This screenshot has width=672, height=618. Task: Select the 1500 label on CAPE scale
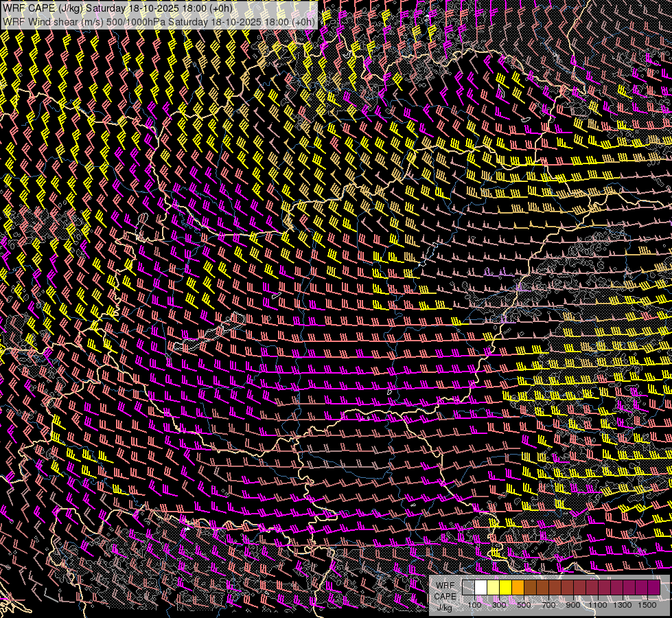pos(646,605)
